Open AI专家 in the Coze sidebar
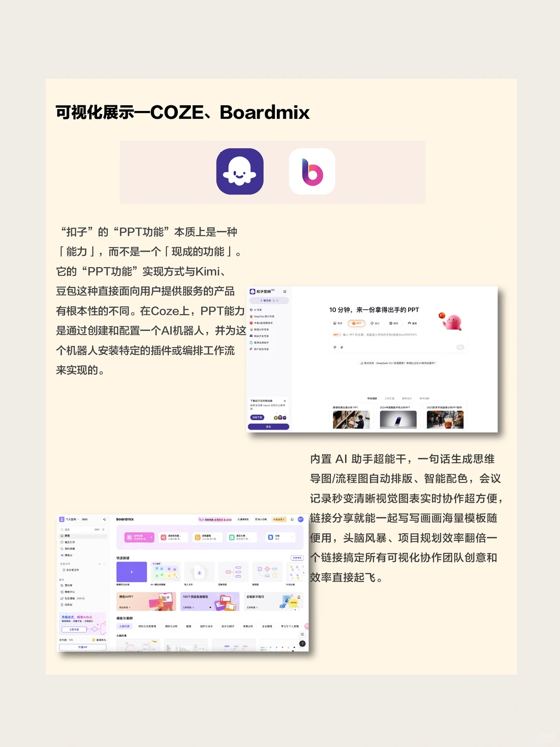 [x=256, y=310]
